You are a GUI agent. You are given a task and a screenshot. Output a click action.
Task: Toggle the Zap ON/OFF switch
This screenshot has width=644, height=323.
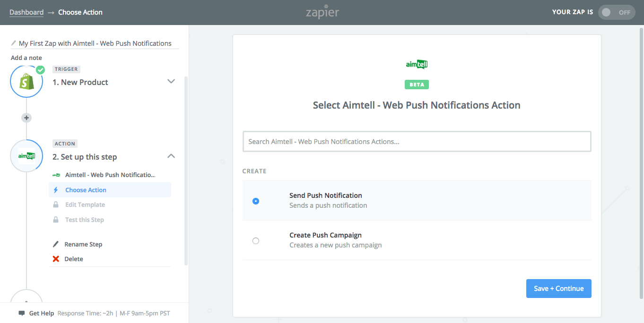tap(617, 12)
